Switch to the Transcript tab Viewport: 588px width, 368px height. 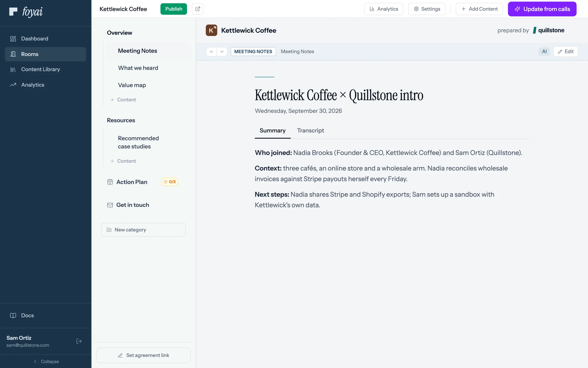[x=310, y=131]
